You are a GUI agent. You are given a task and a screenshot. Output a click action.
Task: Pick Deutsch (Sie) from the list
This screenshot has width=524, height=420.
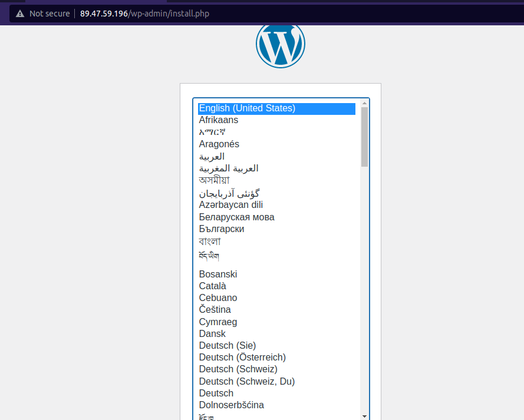click(276, 346)
